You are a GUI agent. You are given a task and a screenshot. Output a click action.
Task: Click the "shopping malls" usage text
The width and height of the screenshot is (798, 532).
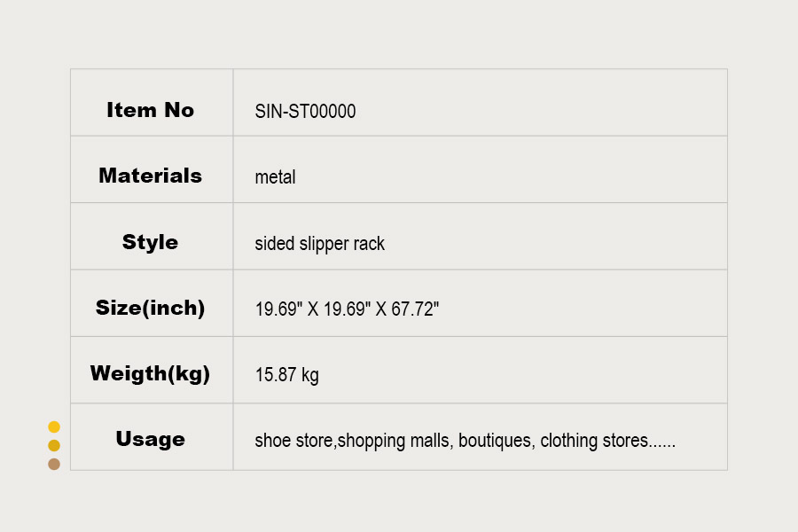pos(394,441)
